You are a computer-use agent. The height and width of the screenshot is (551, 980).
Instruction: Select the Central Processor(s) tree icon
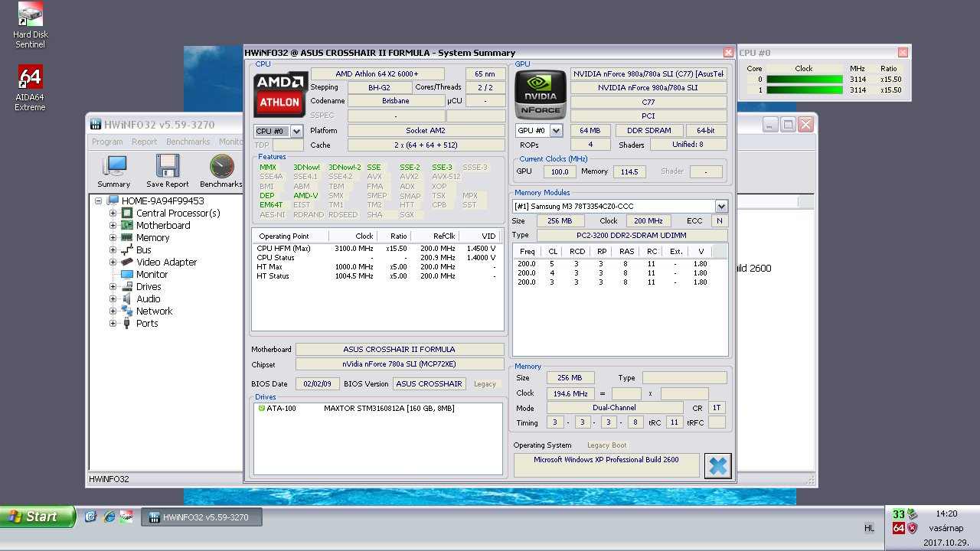click(127, 213)
